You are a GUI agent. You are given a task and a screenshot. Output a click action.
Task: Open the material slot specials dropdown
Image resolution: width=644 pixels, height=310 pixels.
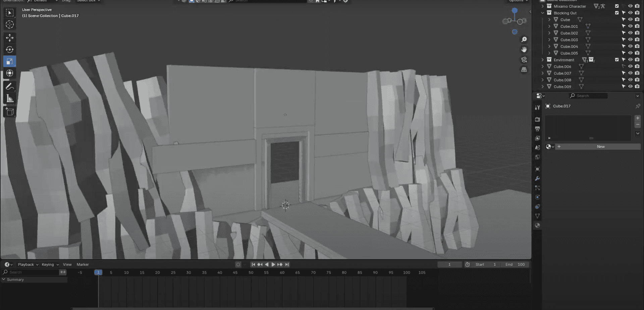tap(638, 133)
